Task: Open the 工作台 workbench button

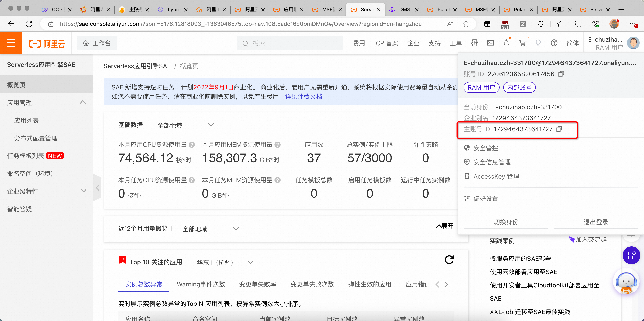Action: click(x=97, y=43)
